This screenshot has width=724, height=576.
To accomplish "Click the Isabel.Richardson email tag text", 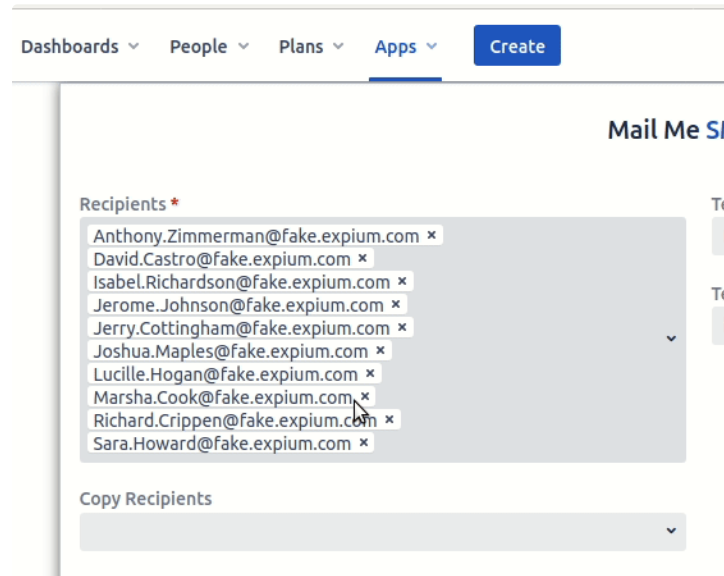I will [241, 282].
